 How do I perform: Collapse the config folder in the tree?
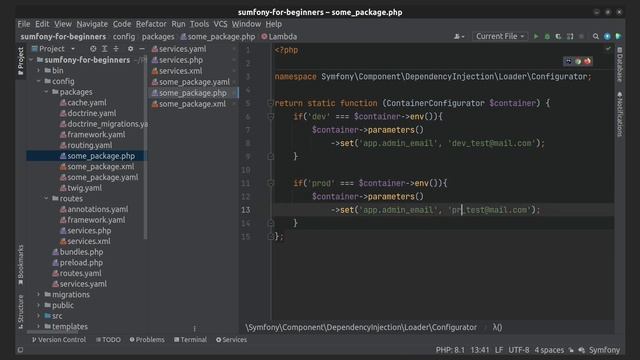39,81
